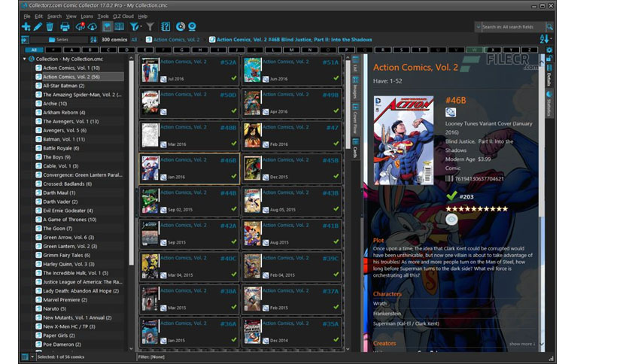
Task: Click the Edit pencil icon
Action: tap(38, 27)
